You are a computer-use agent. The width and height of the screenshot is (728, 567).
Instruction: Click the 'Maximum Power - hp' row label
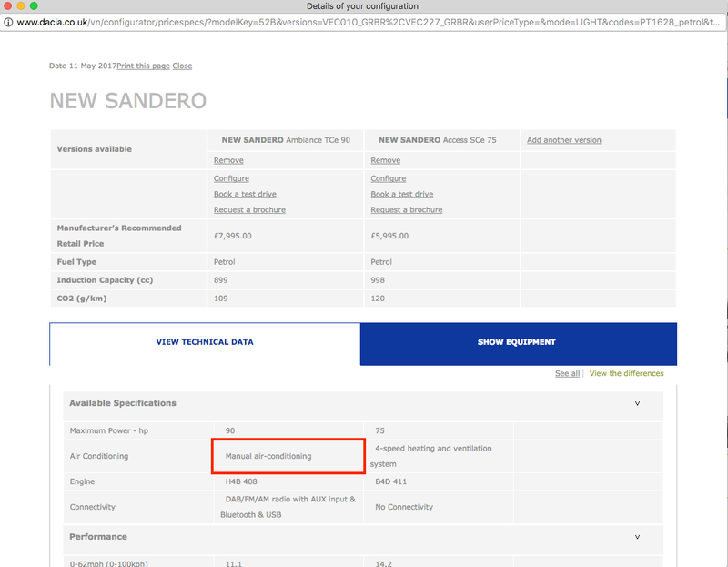109,430
